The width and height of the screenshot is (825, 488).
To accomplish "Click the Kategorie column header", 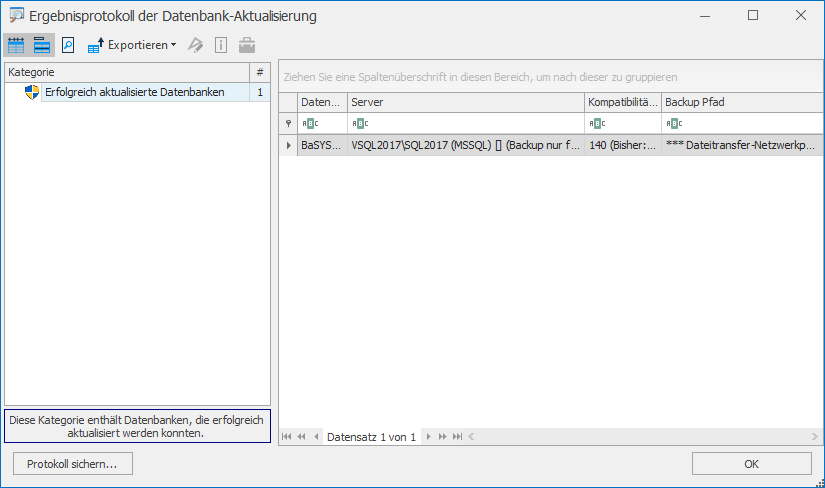I will point(126,72).
